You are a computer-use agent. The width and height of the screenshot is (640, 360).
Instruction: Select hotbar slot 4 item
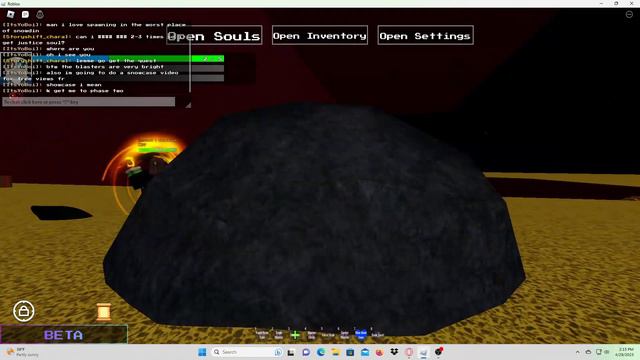point(312,335)
